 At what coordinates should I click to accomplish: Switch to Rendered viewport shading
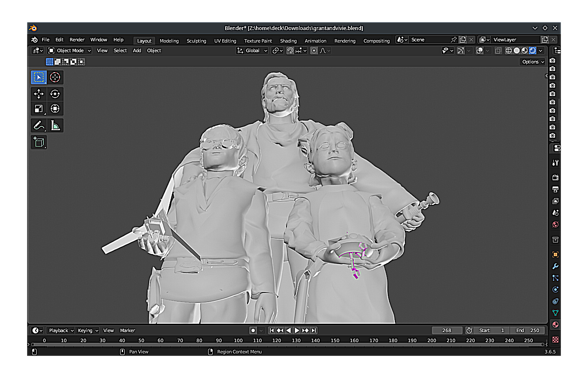(533, 50)
